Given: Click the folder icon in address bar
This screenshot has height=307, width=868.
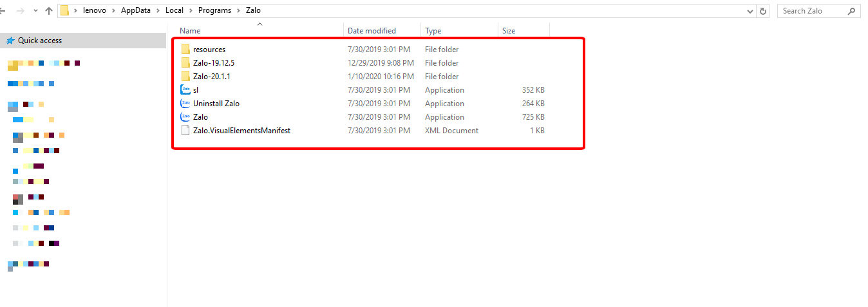Looking at the screenshot, I should click(x=64, y=10).
